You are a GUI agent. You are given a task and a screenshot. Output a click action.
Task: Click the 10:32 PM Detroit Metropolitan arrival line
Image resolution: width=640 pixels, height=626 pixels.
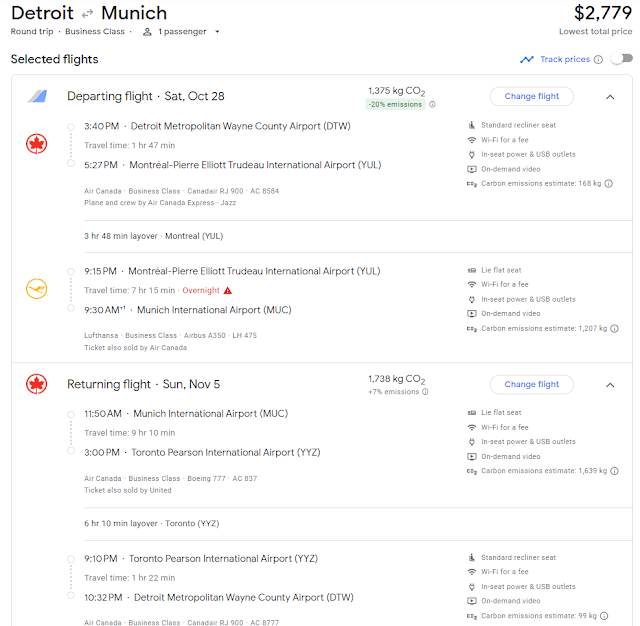click(219, 597)
